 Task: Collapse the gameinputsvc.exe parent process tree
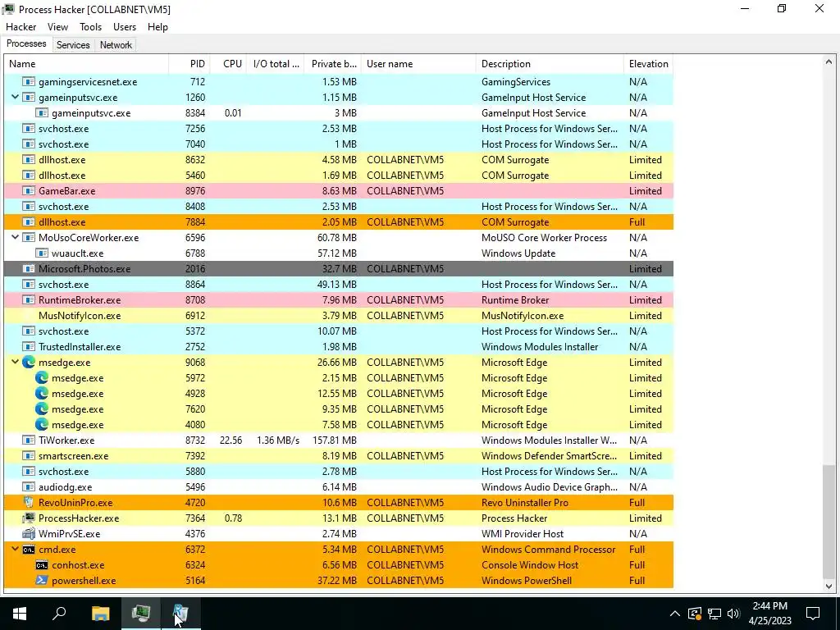click(15, 97)
